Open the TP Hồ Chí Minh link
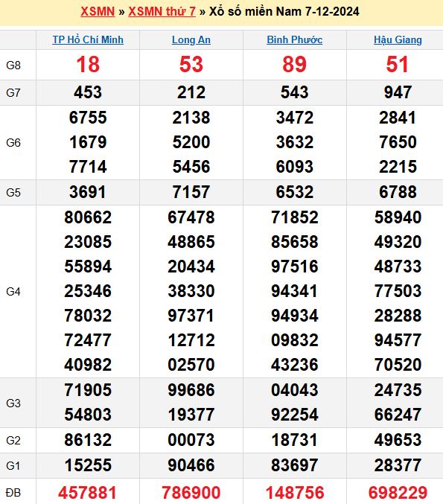Viewport: 443px width, 504px height. tap(88, 40)
